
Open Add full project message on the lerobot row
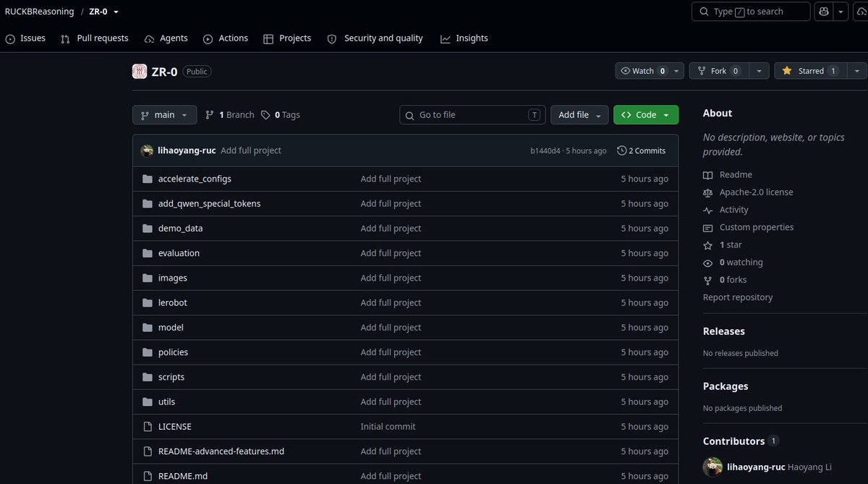(x=391, y=303)
